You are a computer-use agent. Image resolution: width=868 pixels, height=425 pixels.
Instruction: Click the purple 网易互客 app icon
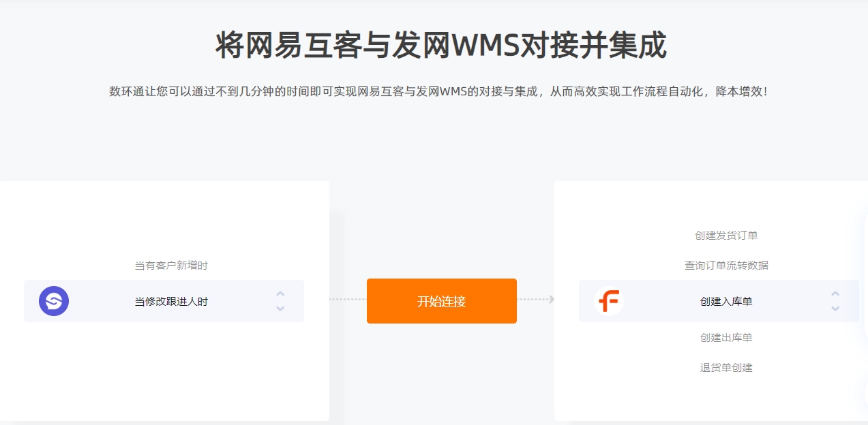pyautogui.click(x=54, y=301)
